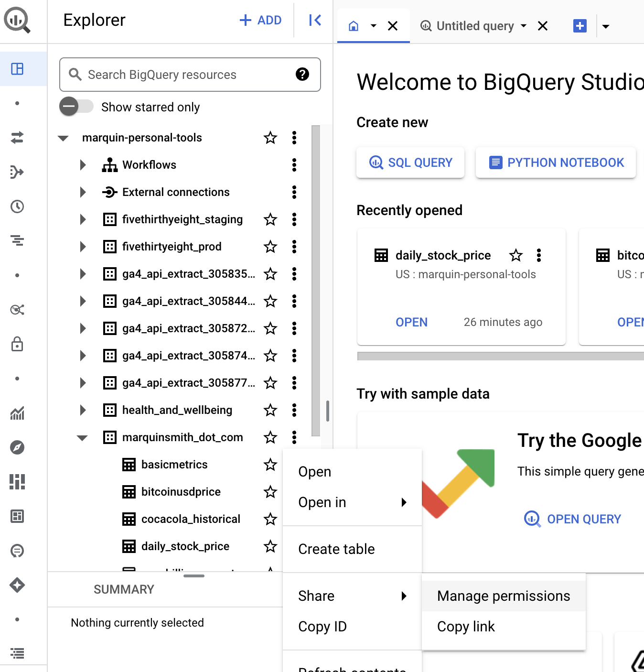The height and width of the screenshot is (672, 644).
Task: Choose Create table from context menu
Action: pyautogui.click(x=352, y=549)
